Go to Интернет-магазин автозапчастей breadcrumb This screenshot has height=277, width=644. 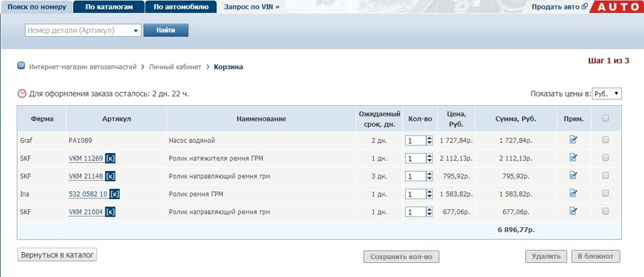point(83,67)
